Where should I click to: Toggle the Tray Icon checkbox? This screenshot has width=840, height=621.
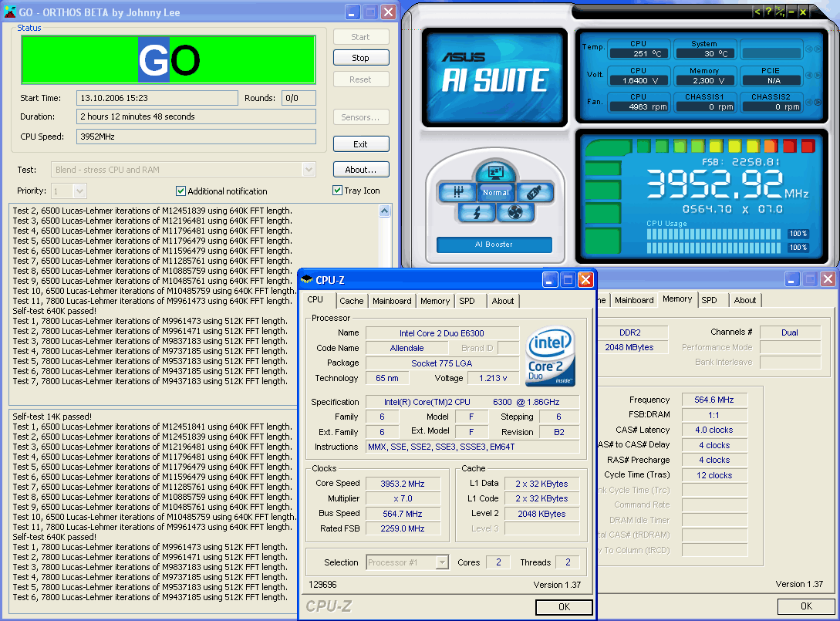(338, 191)
